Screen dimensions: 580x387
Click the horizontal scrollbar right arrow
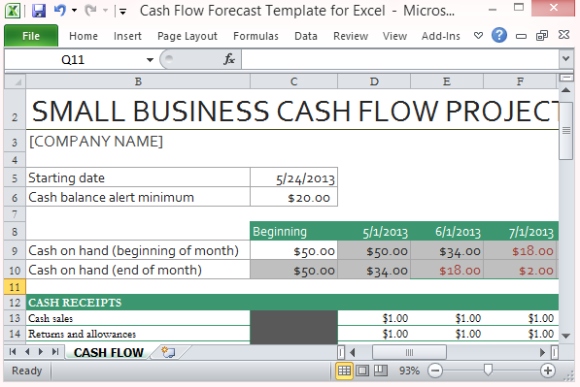pyautogui.click(x=542, y=352)
